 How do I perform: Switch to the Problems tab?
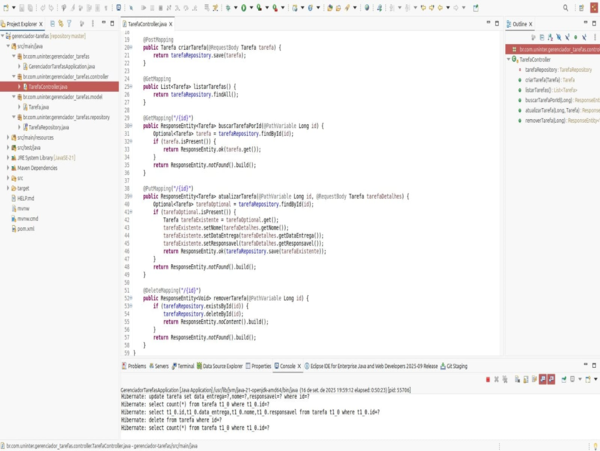click(x=137, y=366)
